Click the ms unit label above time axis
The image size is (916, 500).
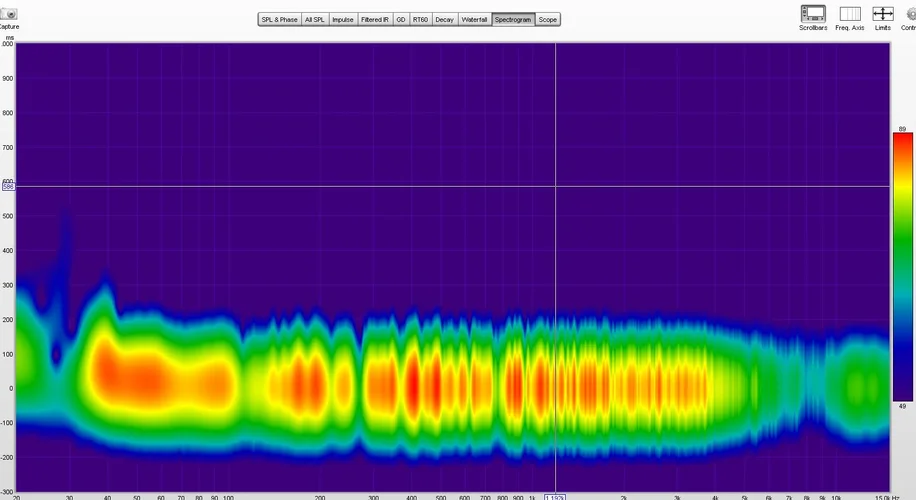point(10,38)
